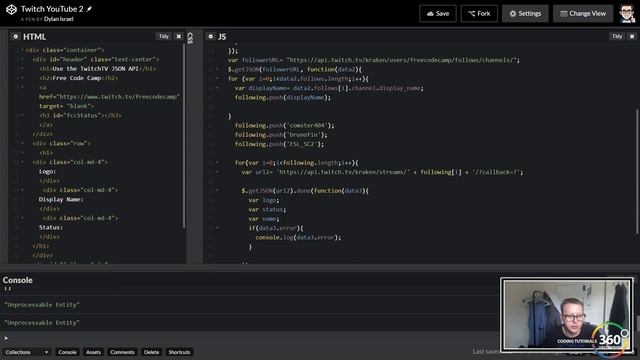640x360 pixels.
Task: Place cursor on following.push('brunofin') line
Action: [281, 135]
